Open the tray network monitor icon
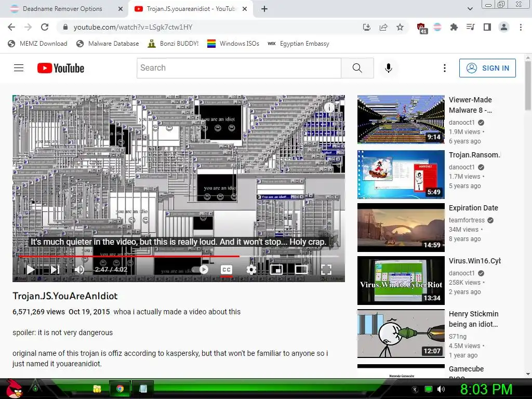This screenshot has width=532, height=399. coord(429,389)
